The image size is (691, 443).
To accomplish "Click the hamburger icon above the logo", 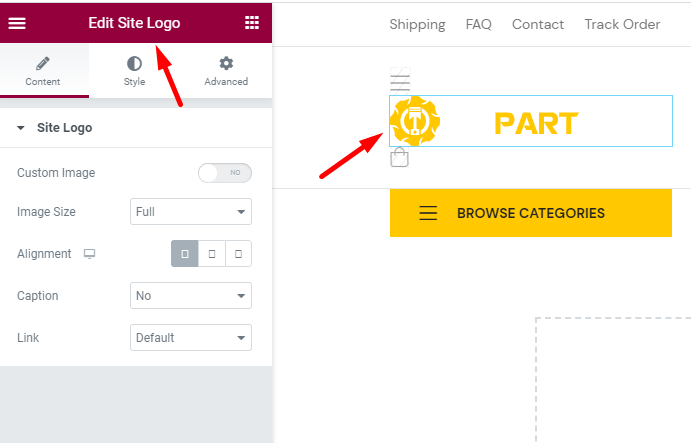I will tap(400, 82).
